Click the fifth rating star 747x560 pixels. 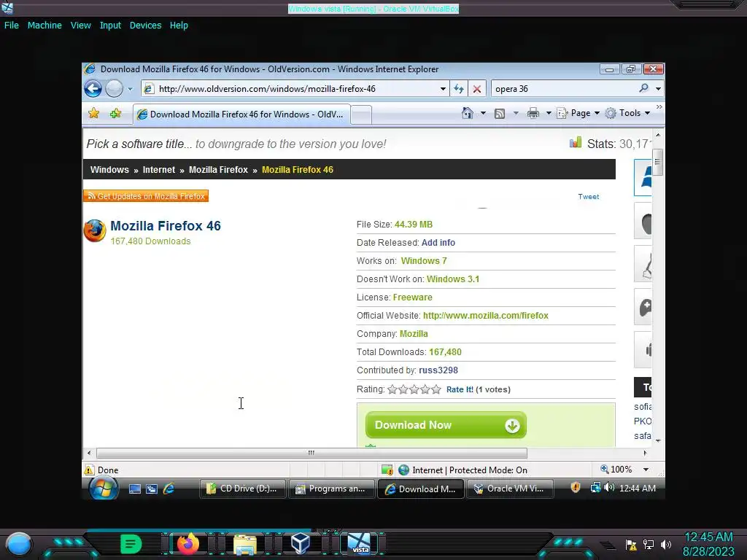tap(436, 389)
